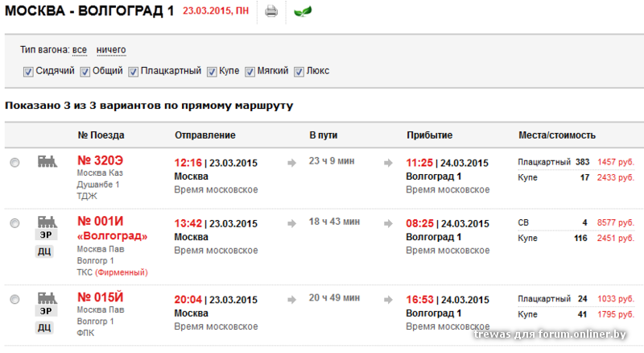Screen dimensions: 644x353
Task: Click the 'все' link to select all types
Action: 79,50
